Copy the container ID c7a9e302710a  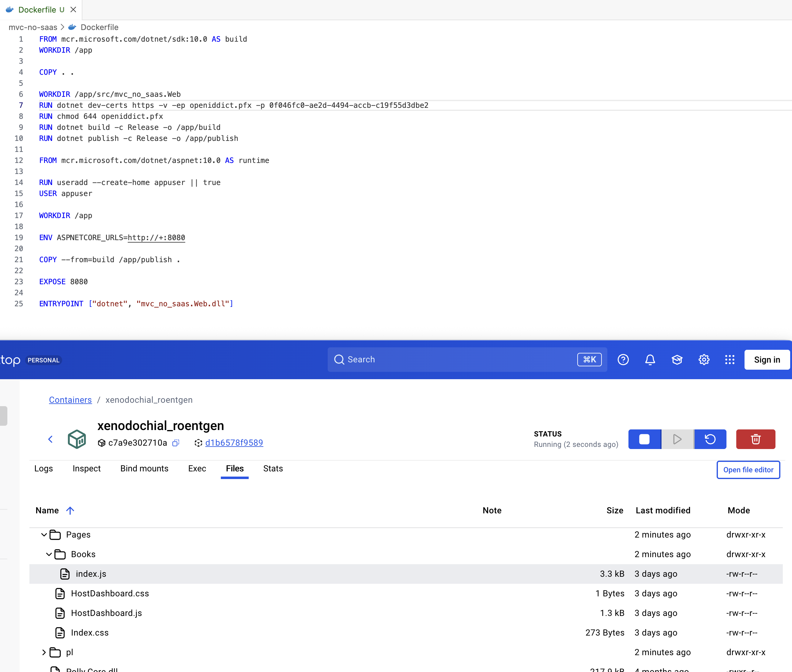click(x=175, y=443)
